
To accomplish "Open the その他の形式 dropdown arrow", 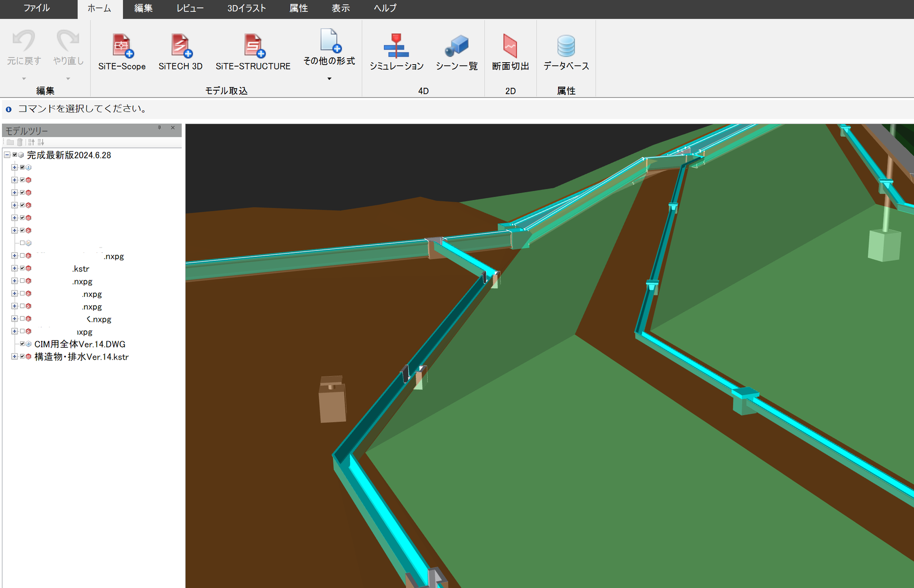I will coord(330,78).
